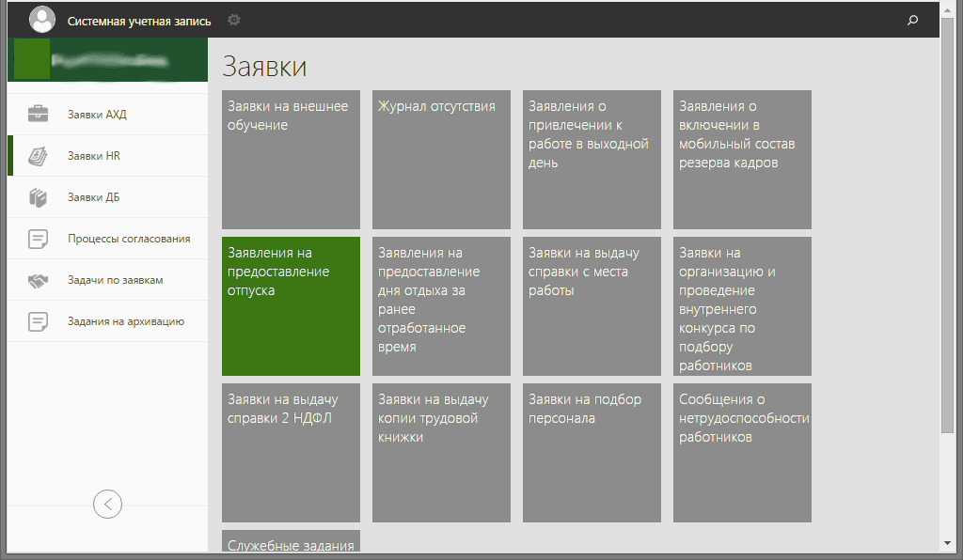Click the Заявки ДБ books icon

38,197
